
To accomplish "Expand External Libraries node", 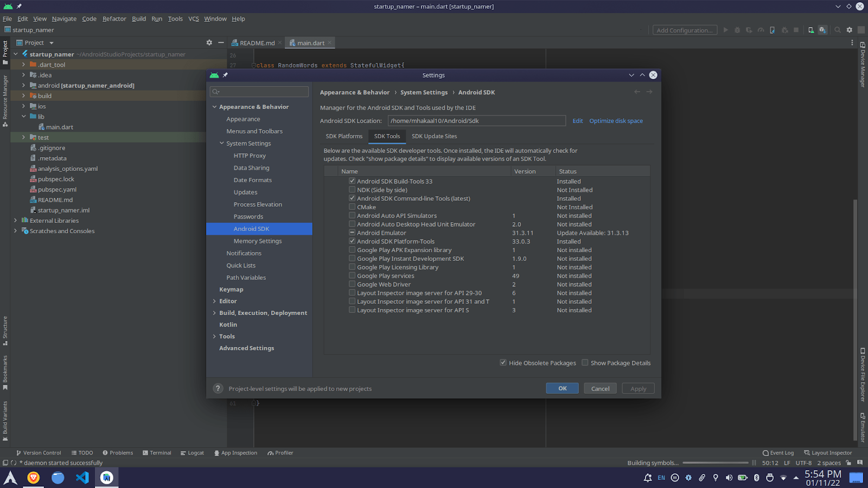I will coord(15,221).
